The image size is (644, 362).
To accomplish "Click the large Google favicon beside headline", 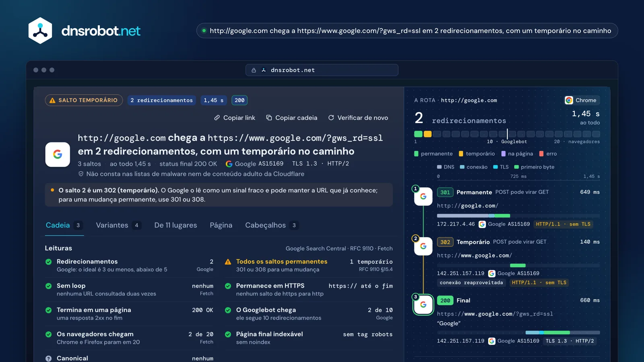I will click(58, 154).
